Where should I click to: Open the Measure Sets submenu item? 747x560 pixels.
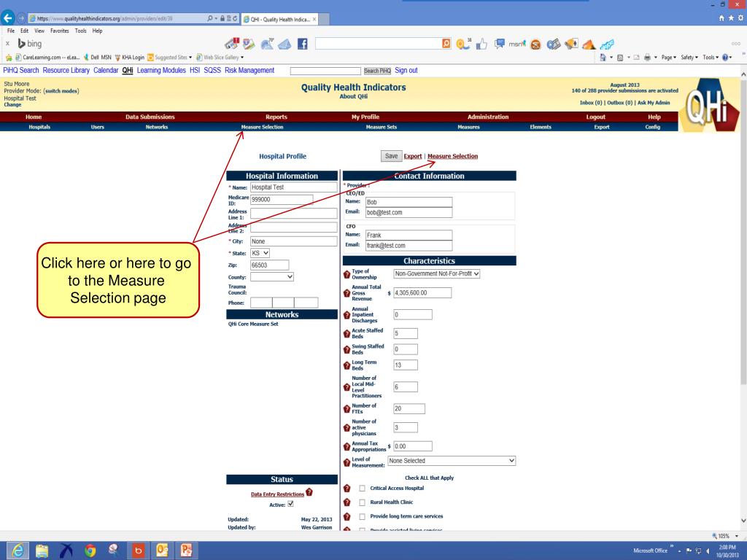(x=381, y=127)
